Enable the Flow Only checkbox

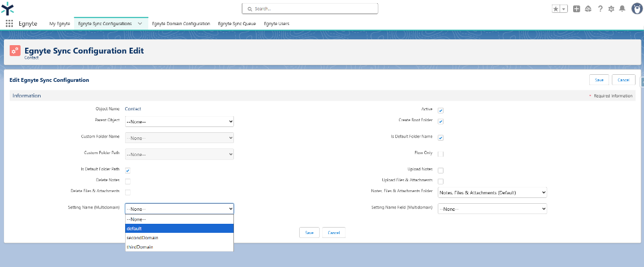441,154
